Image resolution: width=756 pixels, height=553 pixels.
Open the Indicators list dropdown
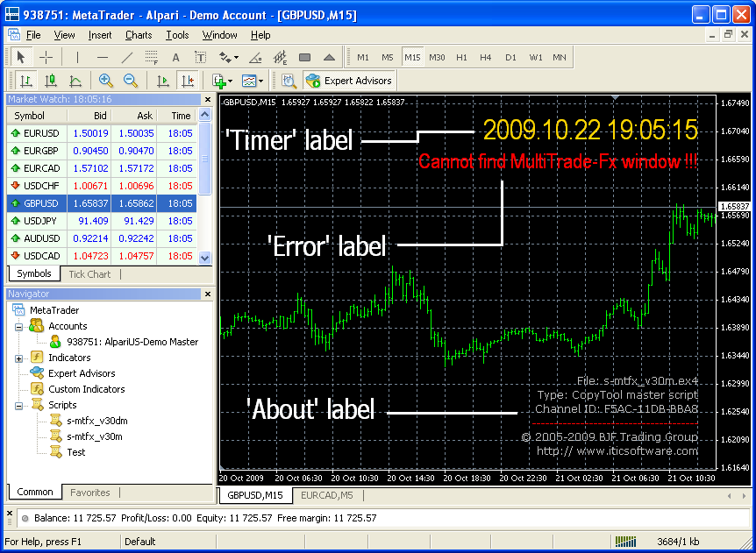point(222,81)
